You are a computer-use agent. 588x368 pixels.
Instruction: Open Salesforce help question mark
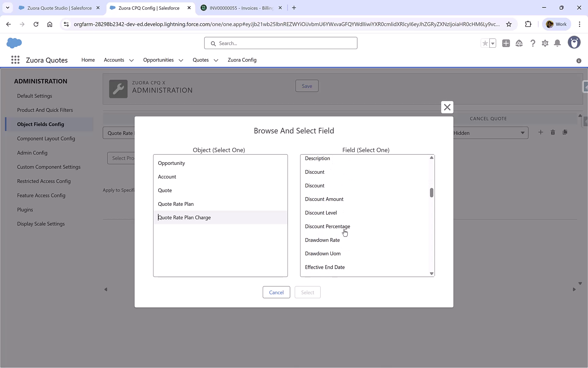533,43
